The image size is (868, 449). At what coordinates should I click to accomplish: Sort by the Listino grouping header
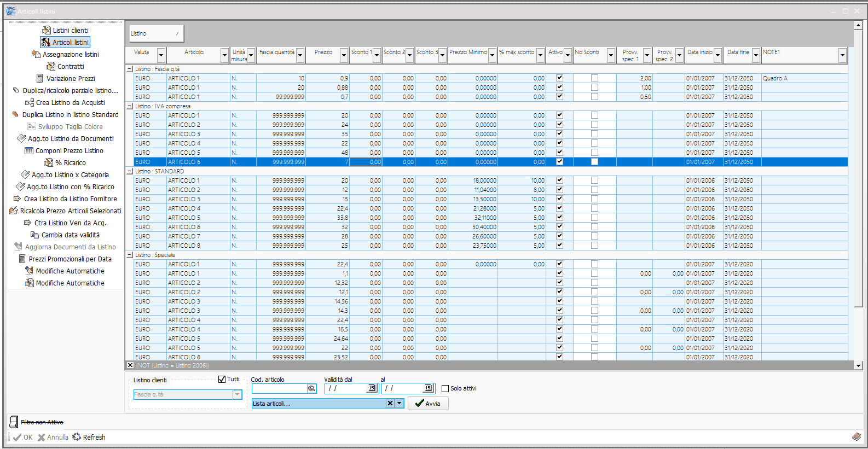[x=156, y=33]
